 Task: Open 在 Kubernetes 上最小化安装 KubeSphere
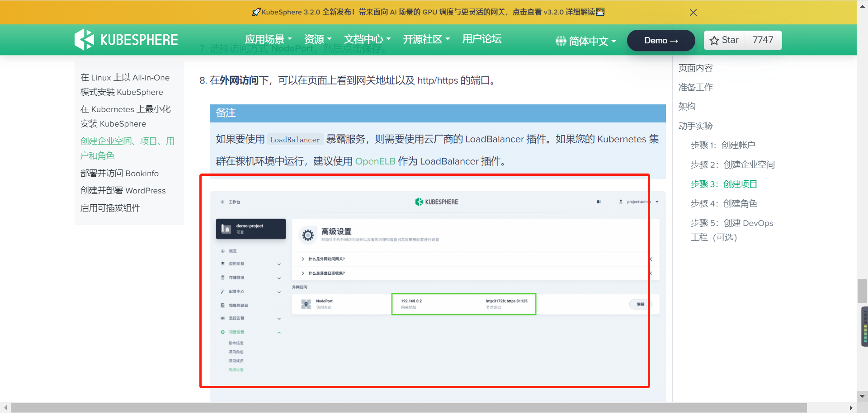pos(126,116)
